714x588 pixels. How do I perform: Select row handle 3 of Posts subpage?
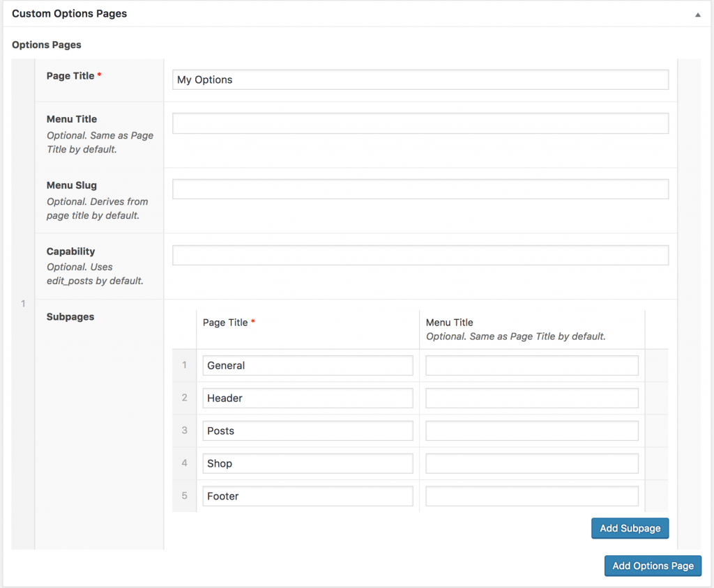coord(184,430)
